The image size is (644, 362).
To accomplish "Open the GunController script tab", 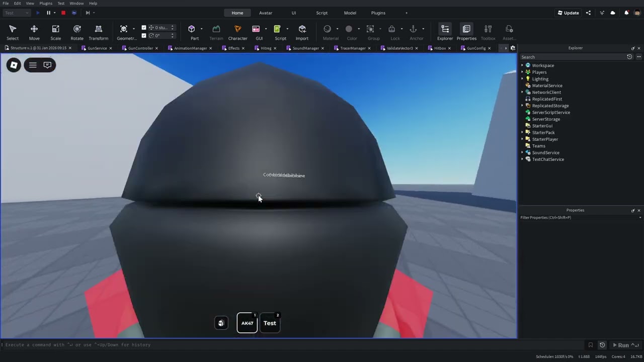I will (140, 48).
